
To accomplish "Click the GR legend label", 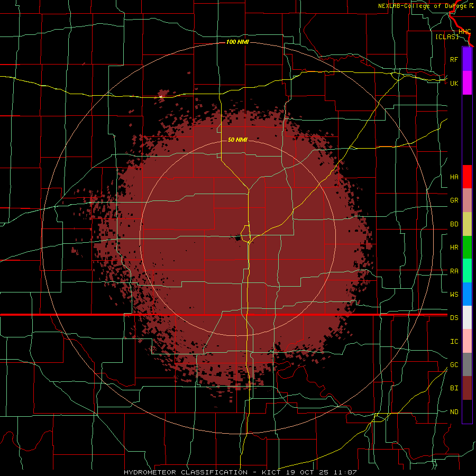I will 454,200.
